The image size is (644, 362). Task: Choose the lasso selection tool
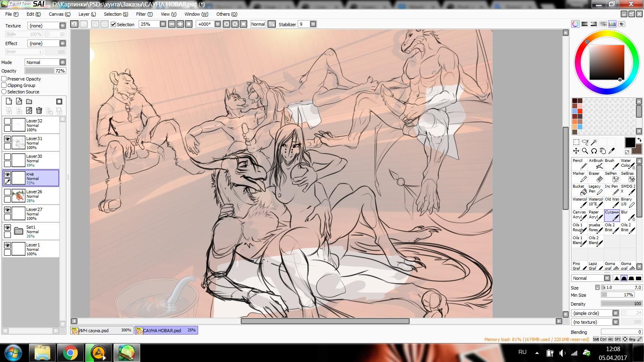tap(585, 142)
